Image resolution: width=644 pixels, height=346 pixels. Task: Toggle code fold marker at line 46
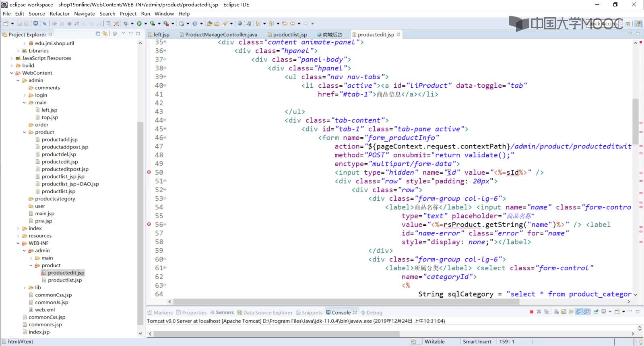(165, 138)
